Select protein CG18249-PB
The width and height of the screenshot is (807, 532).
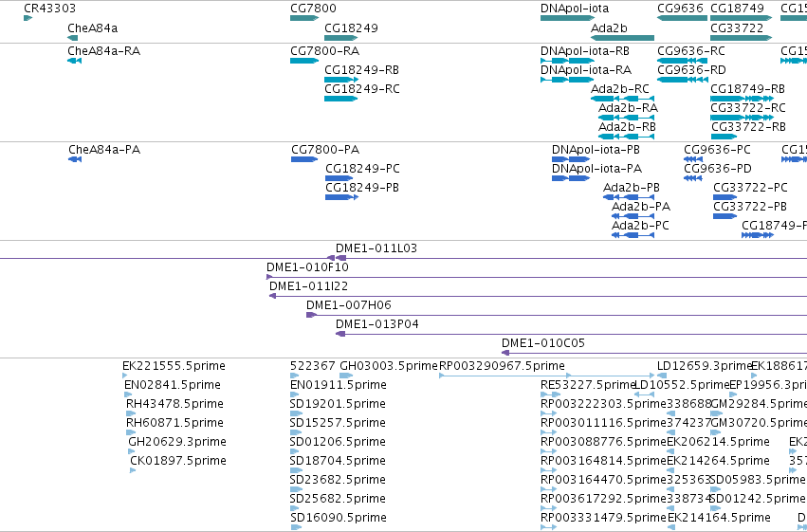tap(341, 197)
